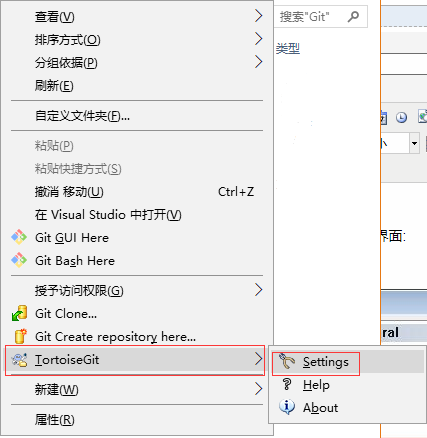
Task: Open 新建(W) menu entry
Action: pyautogui.click(x=137, y=389)
